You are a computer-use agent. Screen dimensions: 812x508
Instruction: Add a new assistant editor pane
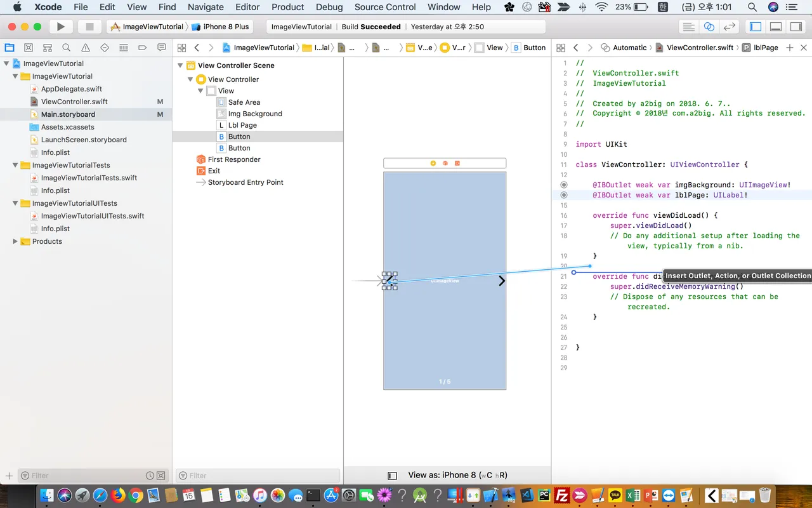pos(790,48)
